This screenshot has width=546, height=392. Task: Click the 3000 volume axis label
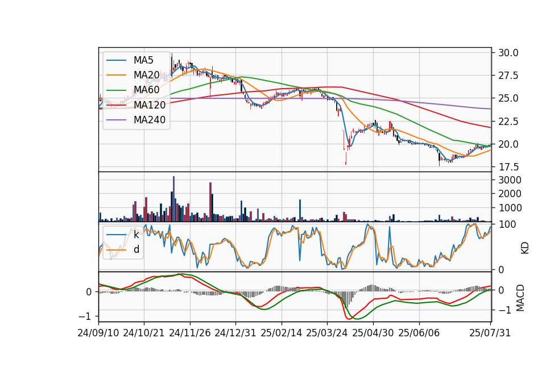click(x=510, y=180)
